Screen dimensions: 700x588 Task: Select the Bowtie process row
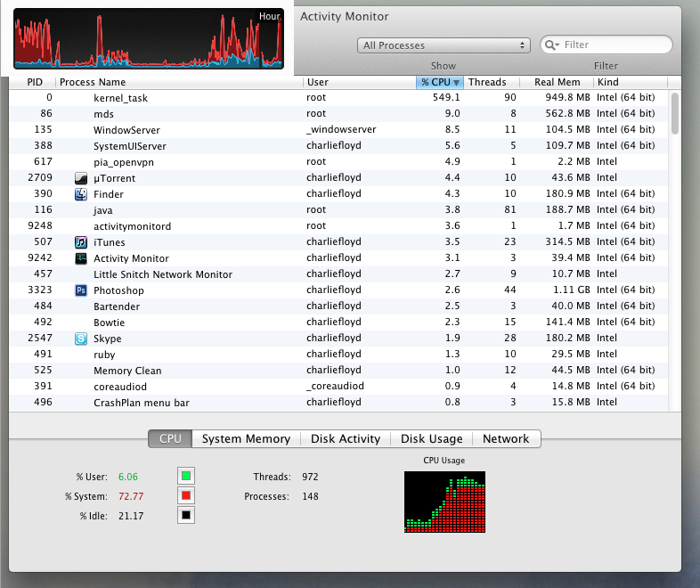coord(338,323)
